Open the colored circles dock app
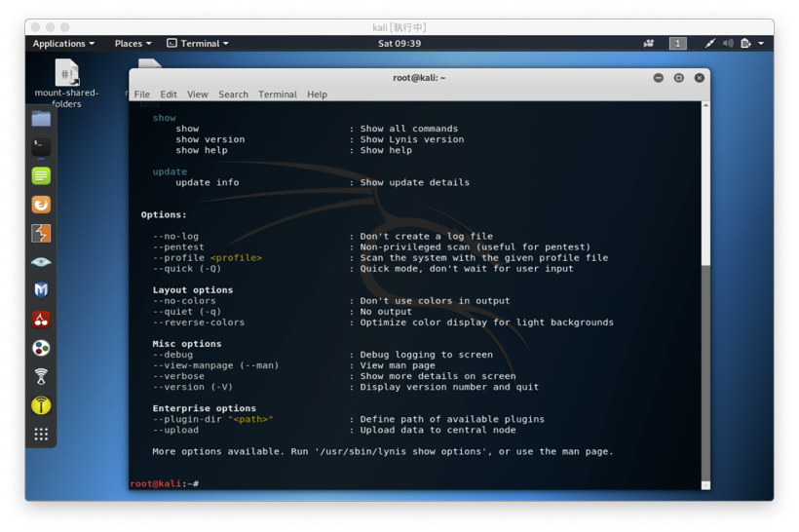Viewport: 799px width, 532px height. (x=41, y=348)
